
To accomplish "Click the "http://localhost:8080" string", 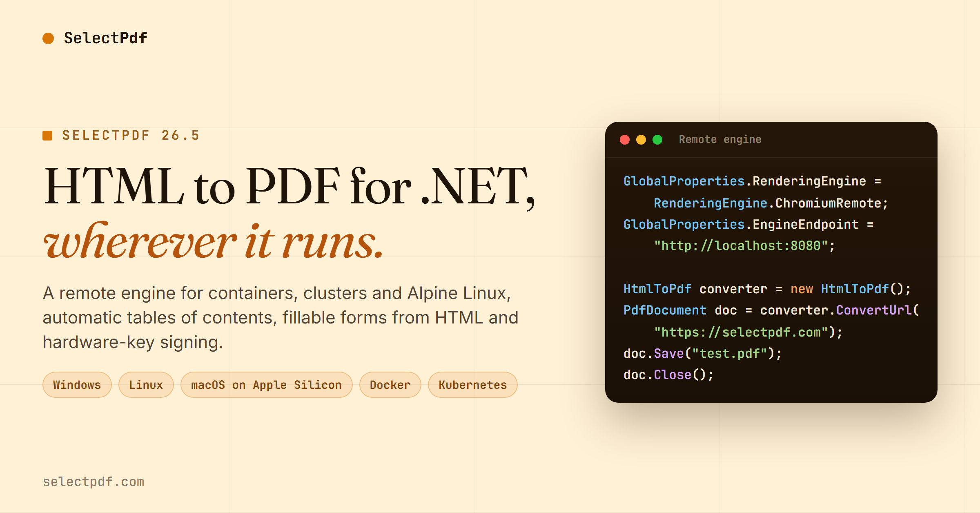I will [x=741, y=246].
